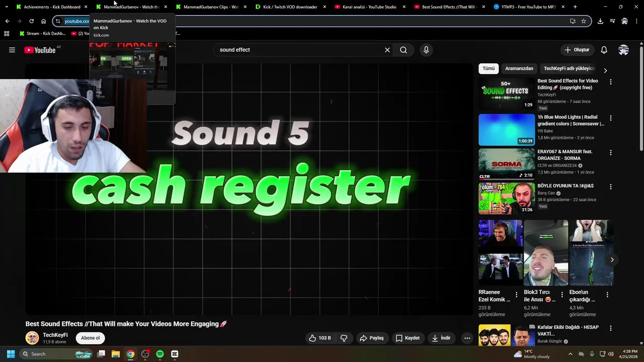Switch to Kanal analizi YouTube Studio tab
Image resolution: width=644 pixels, height=362 pixels.
pos(369,7)
